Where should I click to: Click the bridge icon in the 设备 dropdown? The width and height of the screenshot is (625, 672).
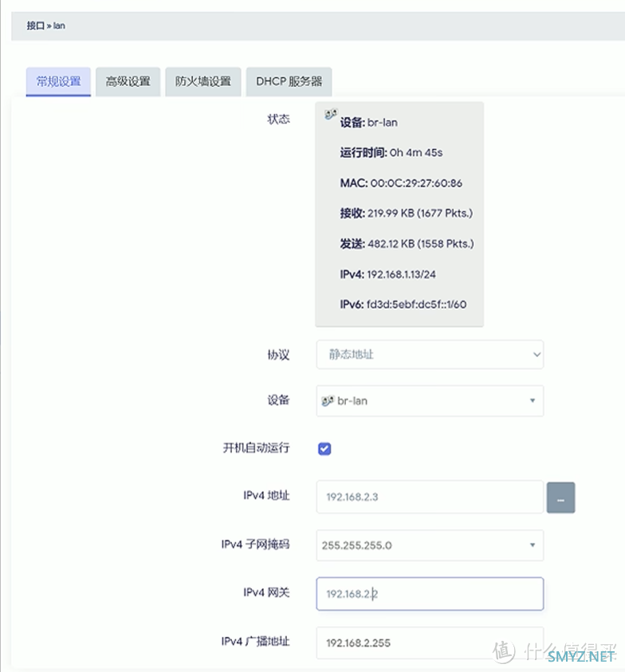328,401
